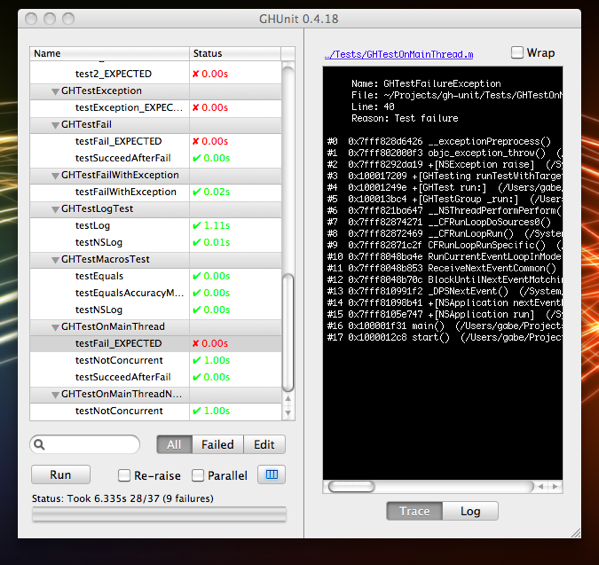Screen dimensions: 599x565
Task: Click the scroll down arrow in test list
Action: tap(288, 413)
